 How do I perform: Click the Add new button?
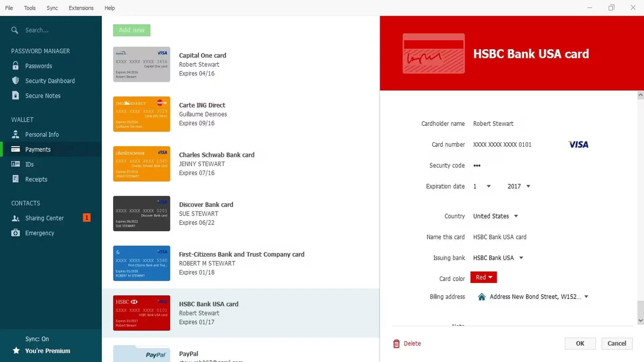(131, 30)
